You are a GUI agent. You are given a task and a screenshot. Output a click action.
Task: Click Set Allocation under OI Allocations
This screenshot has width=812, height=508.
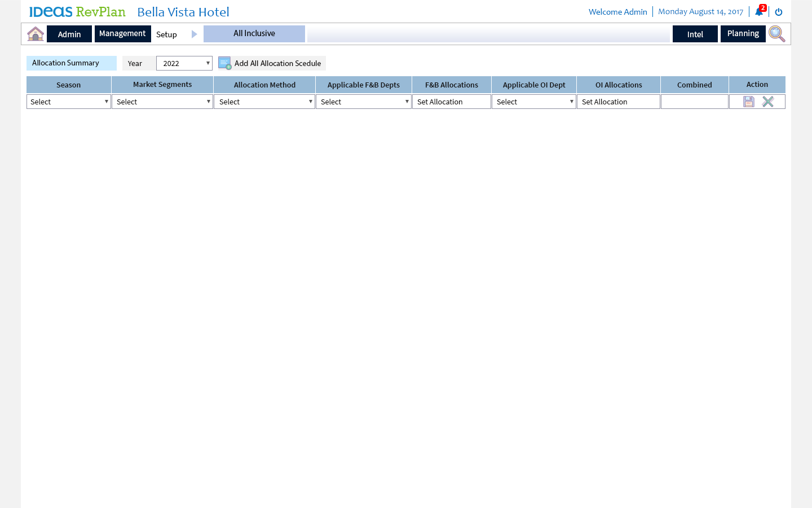[x=618, y=102]
